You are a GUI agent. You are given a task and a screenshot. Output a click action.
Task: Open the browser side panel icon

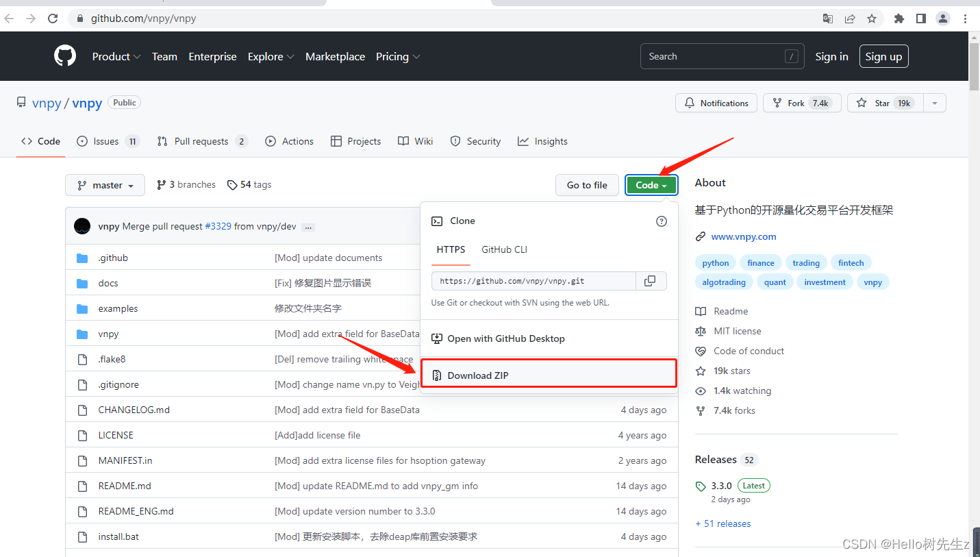coord(921,18)
